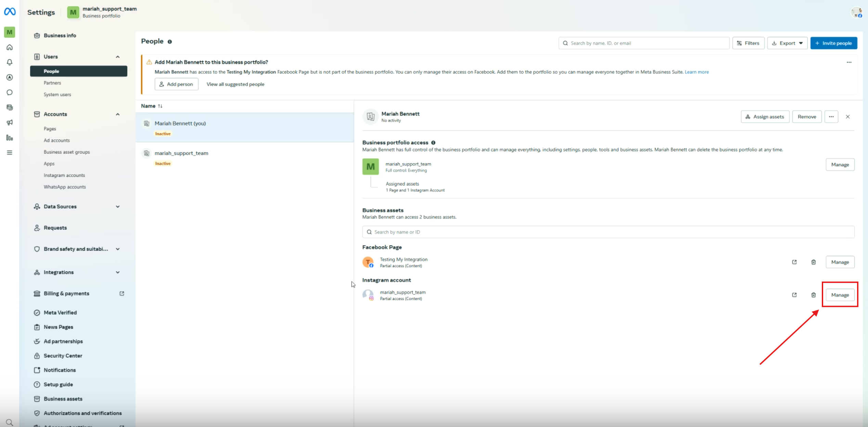
Task: Open Export dropdown
Action: [787, 43]
